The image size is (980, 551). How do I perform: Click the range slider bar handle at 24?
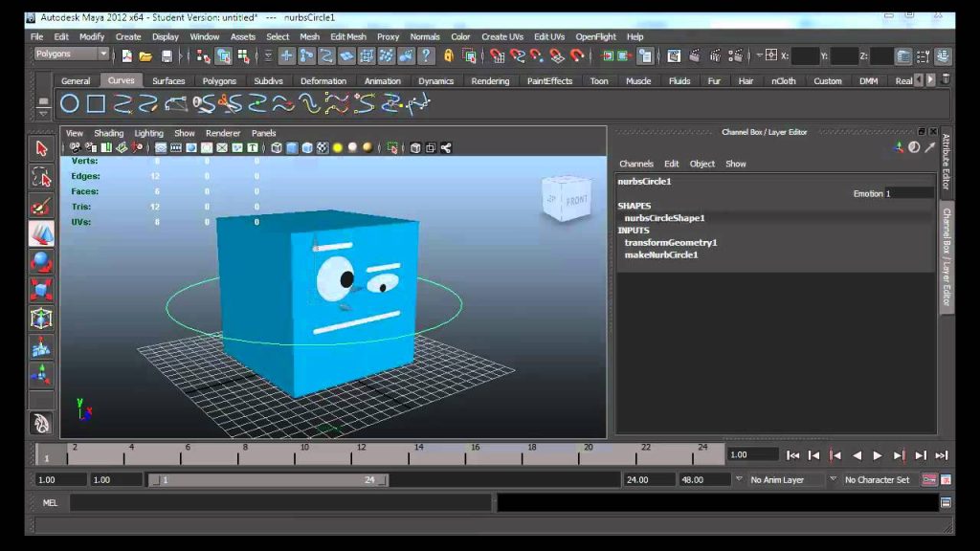coord(382,480)
